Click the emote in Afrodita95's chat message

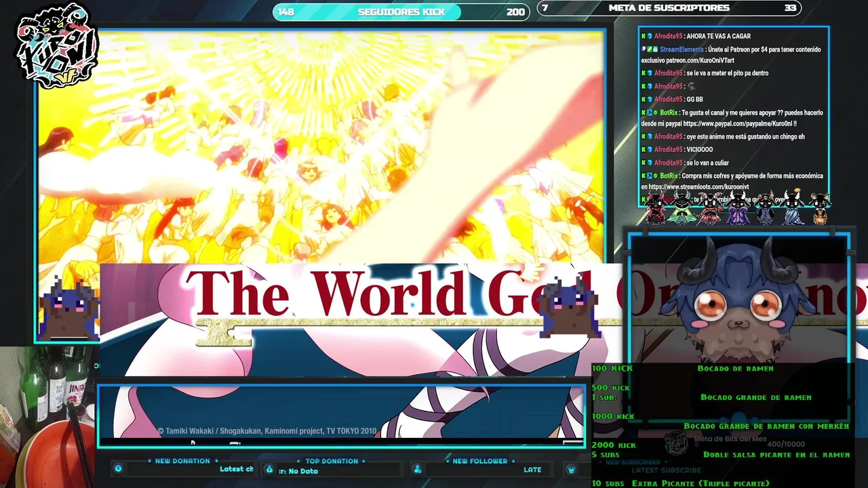[691, 86]
